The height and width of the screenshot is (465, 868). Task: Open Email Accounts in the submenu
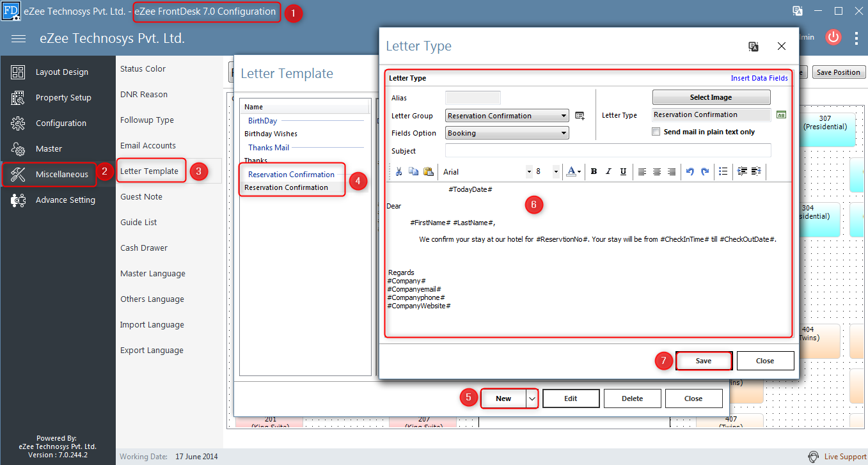pos(148,145)
